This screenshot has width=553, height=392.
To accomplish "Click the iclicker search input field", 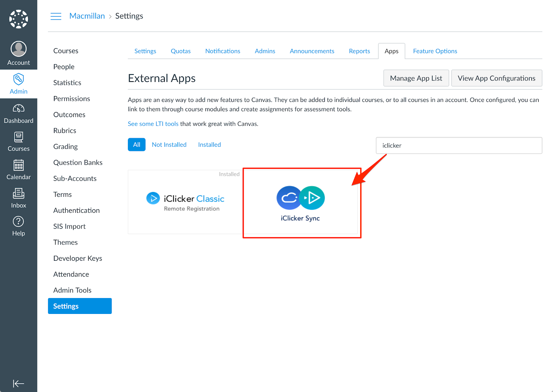I will (x=459, y=145).
